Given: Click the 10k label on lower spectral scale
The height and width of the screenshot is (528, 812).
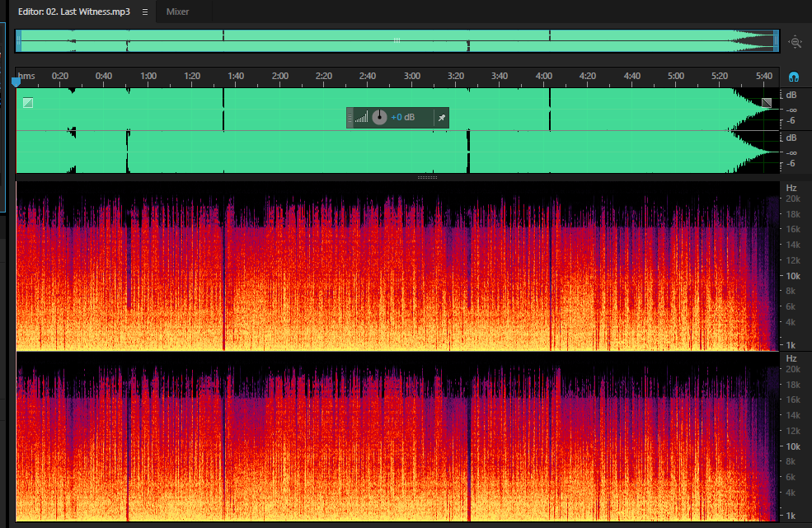Looking at the screenshot, I should coord(793,446).
